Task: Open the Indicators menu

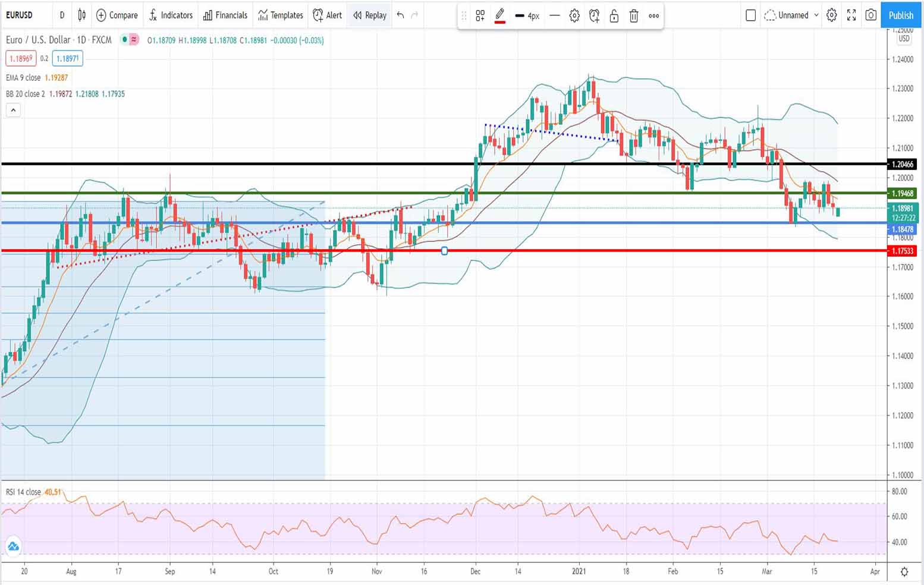Action: click(171, 15)
